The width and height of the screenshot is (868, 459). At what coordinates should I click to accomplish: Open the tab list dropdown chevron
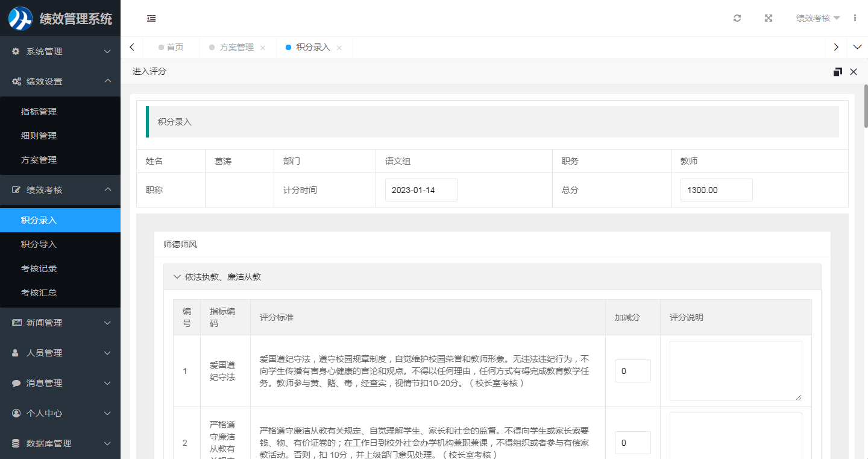click(858, 47)
